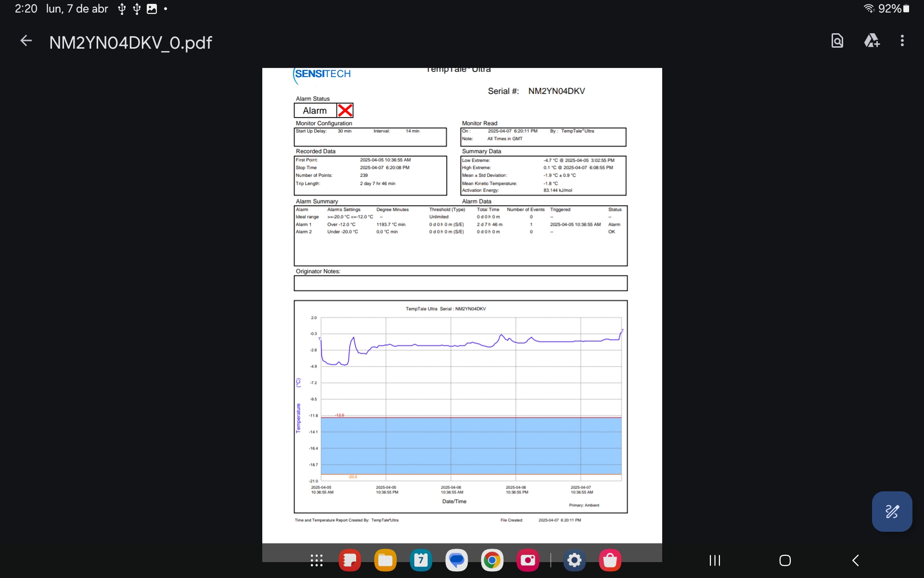Viewport: 924px width, 578px height.
Task: Select Alarm 1 setting Over -12.0 °C
Action: 341,224
